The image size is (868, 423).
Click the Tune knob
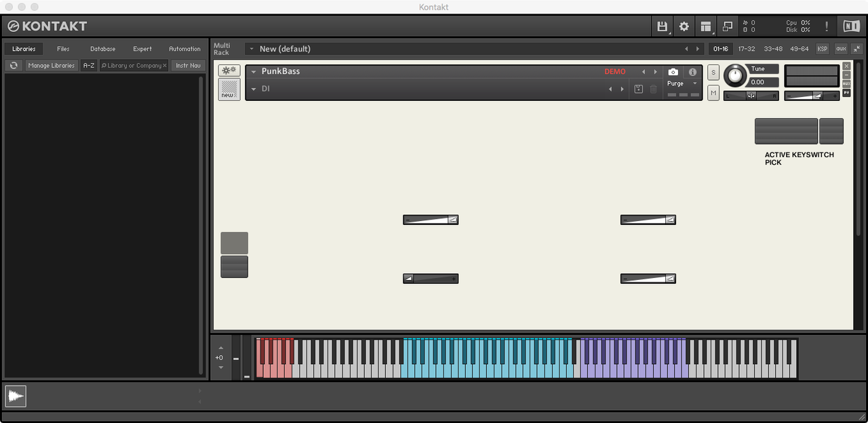pyautogui.click(x=734, y=76)
